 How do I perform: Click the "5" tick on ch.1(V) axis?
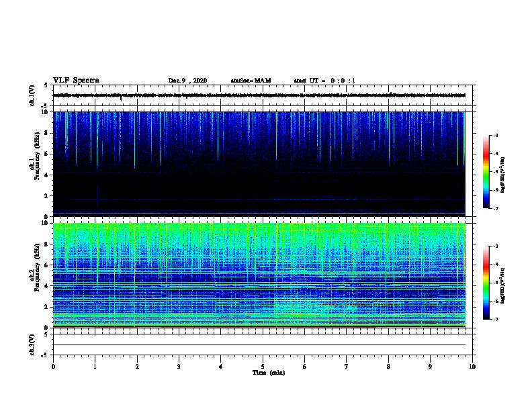tap(46, 85)
